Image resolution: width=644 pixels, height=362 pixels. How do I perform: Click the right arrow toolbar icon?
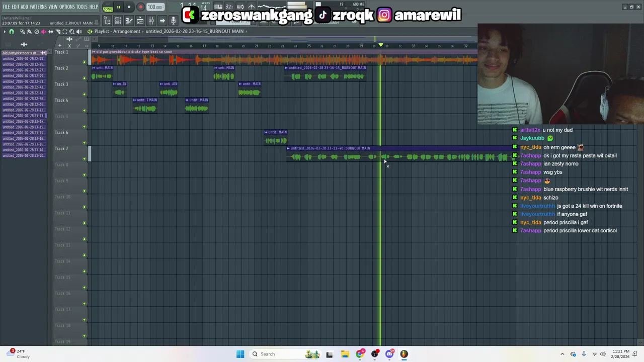pyautogui.click(x=162, y=20)
